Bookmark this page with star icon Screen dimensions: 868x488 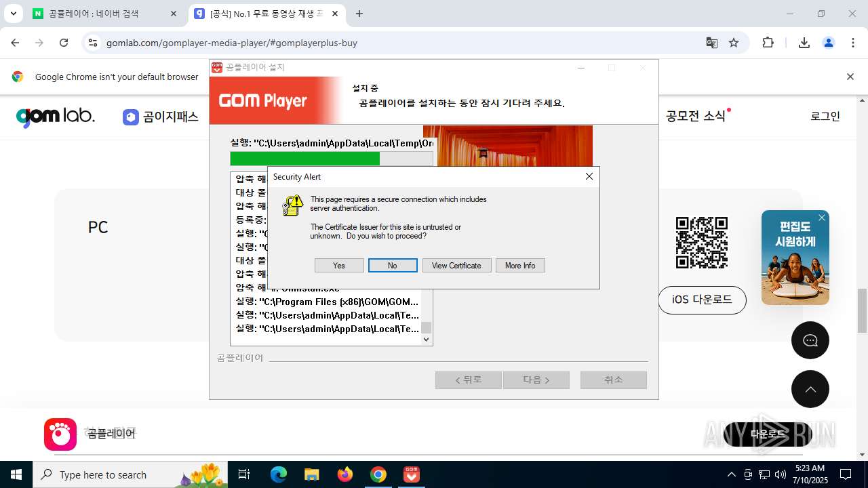(x=734, y=43)
